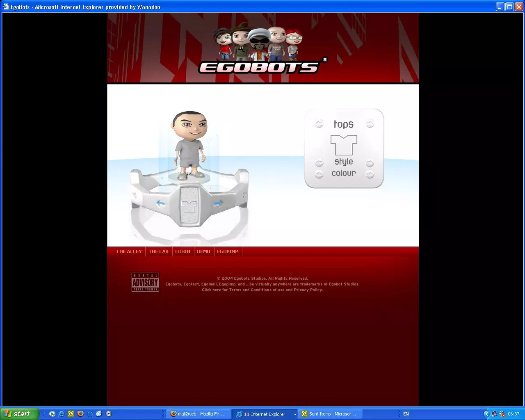The image size is (525, 420).
Task: Select the previous style with left arrow
Action: pyautogui.click(x=319, y=162)
